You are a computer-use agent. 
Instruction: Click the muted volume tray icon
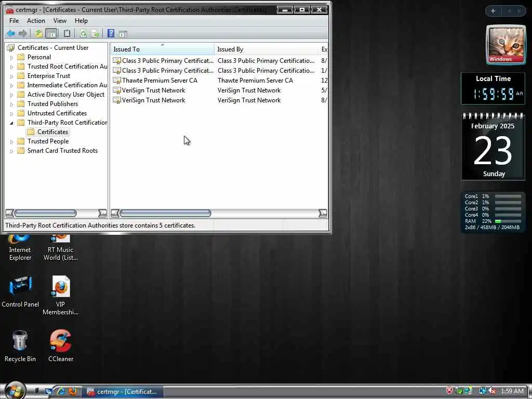[x=492, y=391]
